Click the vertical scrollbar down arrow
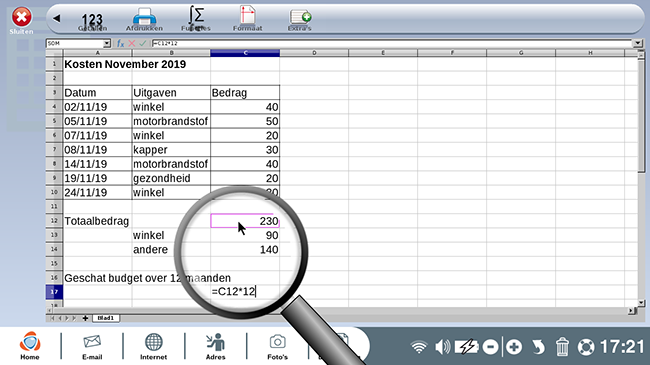The height and width of the screenshot is (365, 650). pyautogui.click(x=641, y=303)
